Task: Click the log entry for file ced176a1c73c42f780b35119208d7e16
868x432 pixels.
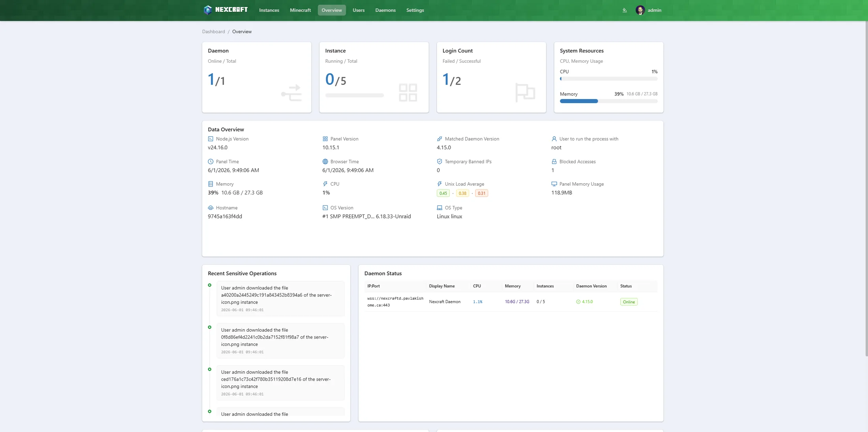Action: click(281, 383)
